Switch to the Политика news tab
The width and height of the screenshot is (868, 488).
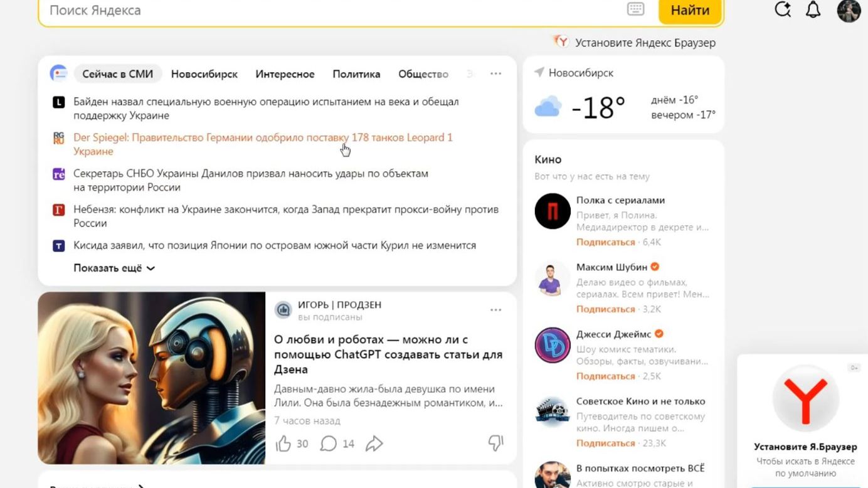tap(356, 74)
